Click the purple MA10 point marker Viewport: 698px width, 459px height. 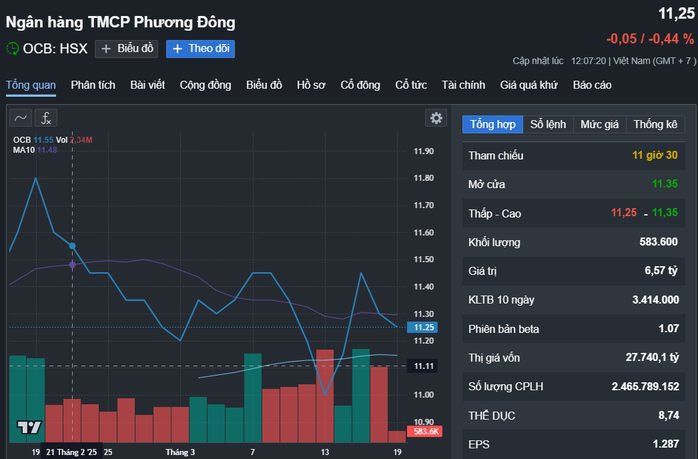pos(73,265)
